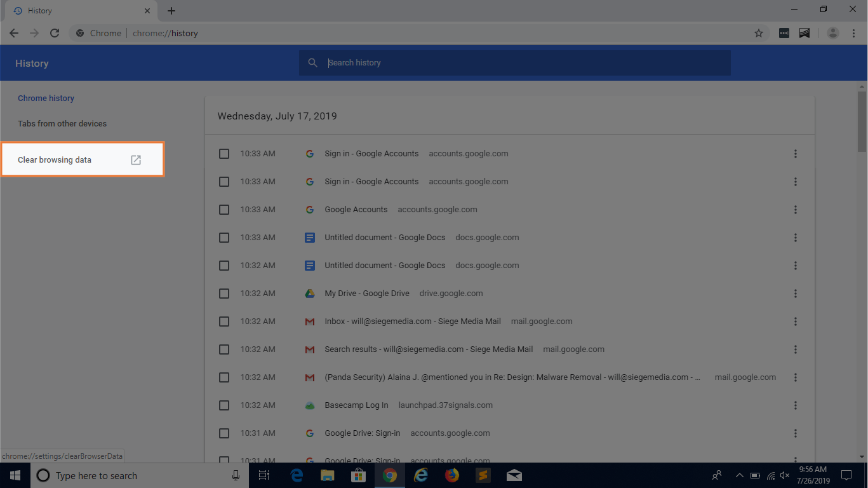Open a new tab with plus button
868x488 pixels.
(x=171, y=11)
